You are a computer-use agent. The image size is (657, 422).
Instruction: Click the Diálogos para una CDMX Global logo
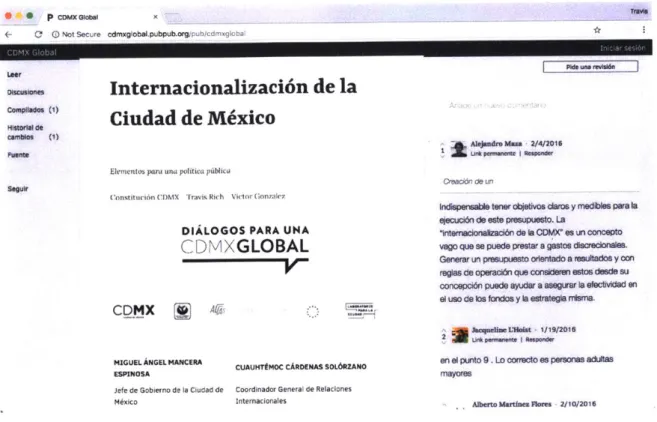[x=245, y=249]
